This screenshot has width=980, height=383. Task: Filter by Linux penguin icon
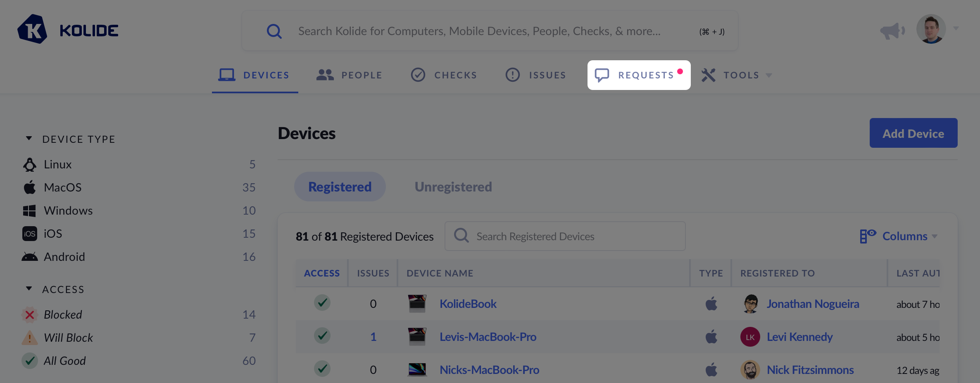click(30, 165)
